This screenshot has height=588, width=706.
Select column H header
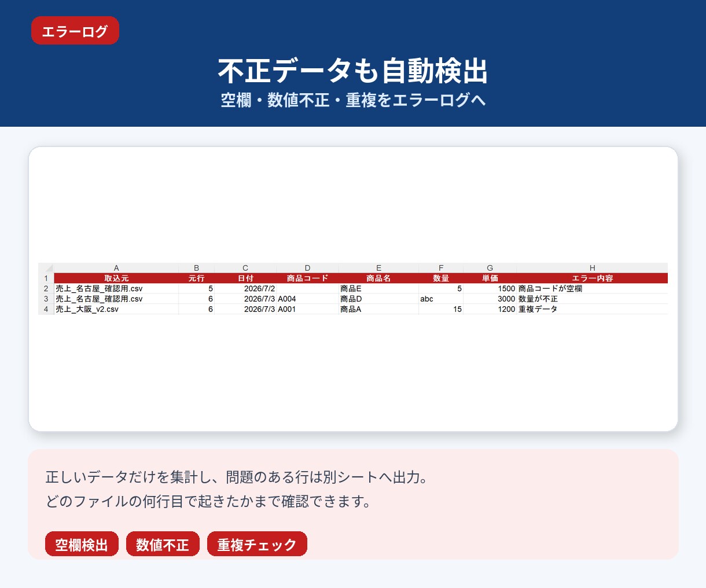click(x=592, y=268)
